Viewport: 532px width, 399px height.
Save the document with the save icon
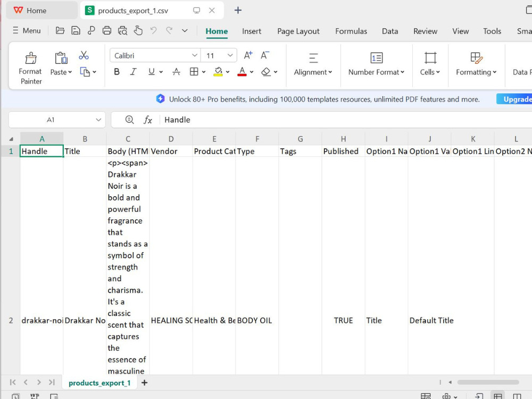click(76, 31)
